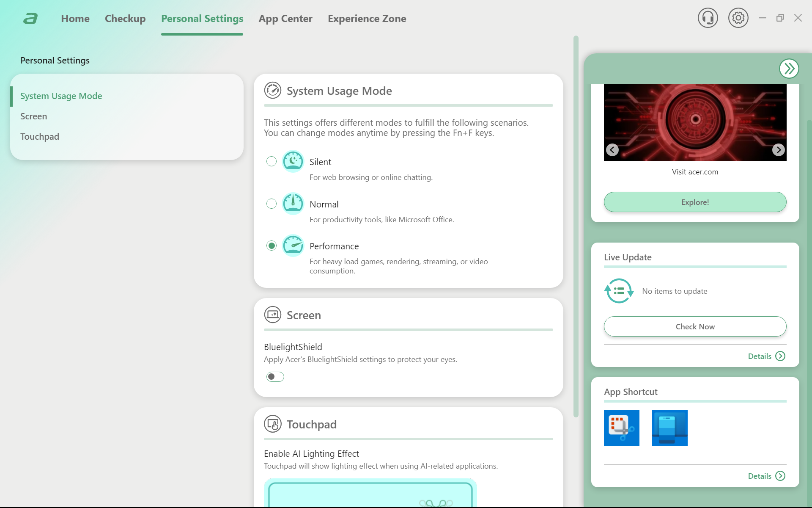812x508 pixels.
Task: Click the 'No items to update' text
Action: click(x=675, y=291)
